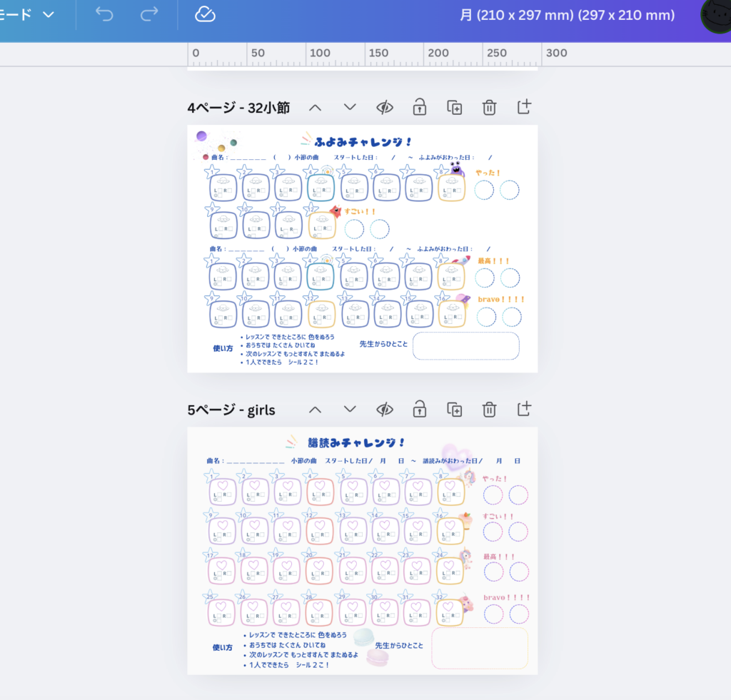Move page 5 down with chevron
731x700 pixels.
350,409
